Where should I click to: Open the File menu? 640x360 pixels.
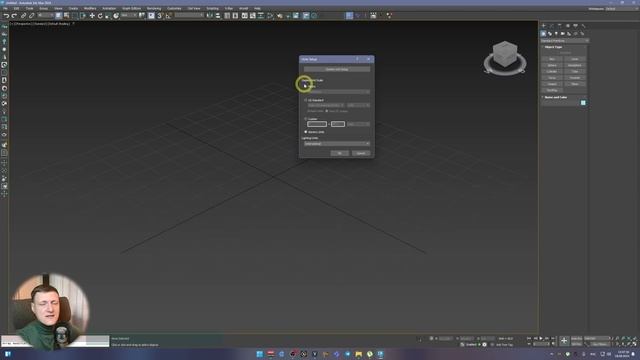(5, 8)
